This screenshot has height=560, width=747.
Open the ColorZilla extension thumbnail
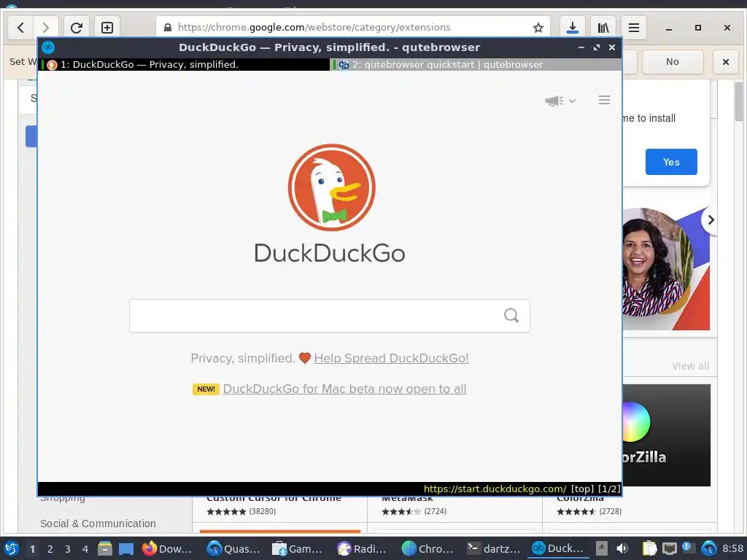pyautogui.click(x=666, y=435)
